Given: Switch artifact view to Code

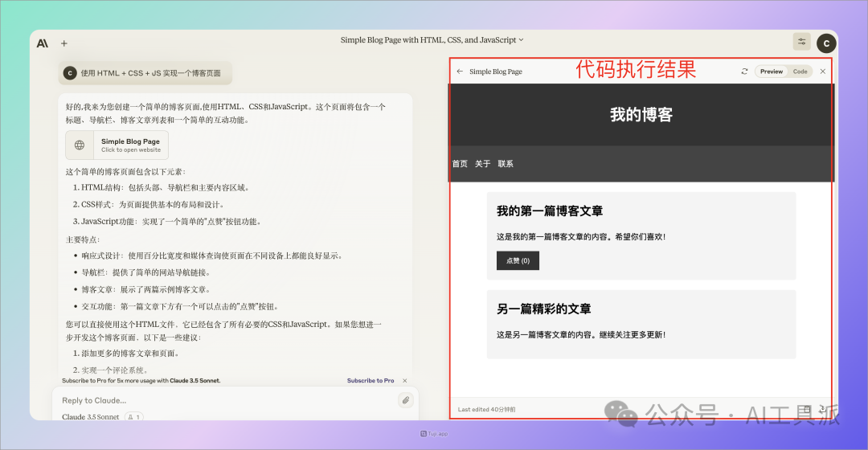Looking at the screenshot, I should 800,72.
